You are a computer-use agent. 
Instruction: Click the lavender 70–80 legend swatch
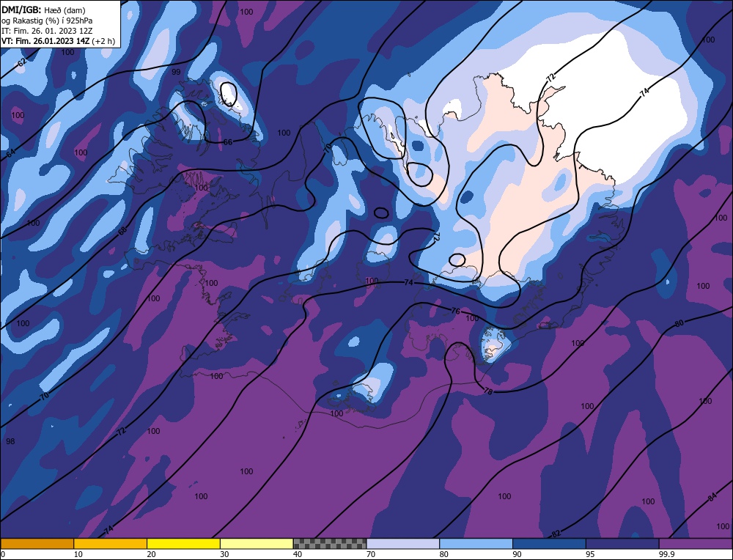(x=403, y=543)
